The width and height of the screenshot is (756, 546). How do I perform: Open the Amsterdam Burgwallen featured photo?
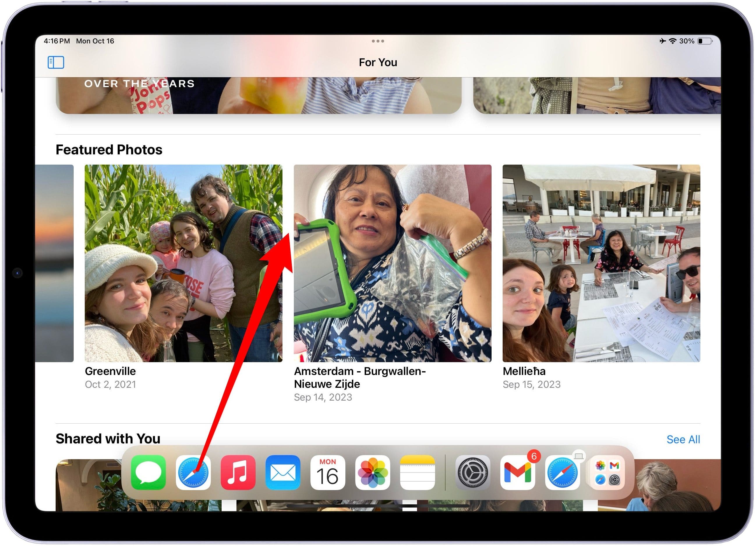click(x=392, y=263)
